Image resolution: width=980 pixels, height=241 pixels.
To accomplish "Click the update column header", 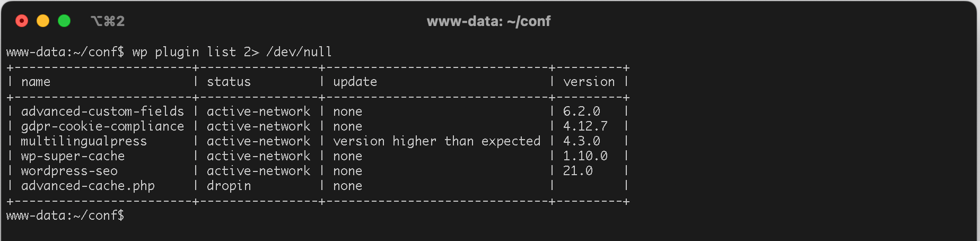I will click(355, 82).
